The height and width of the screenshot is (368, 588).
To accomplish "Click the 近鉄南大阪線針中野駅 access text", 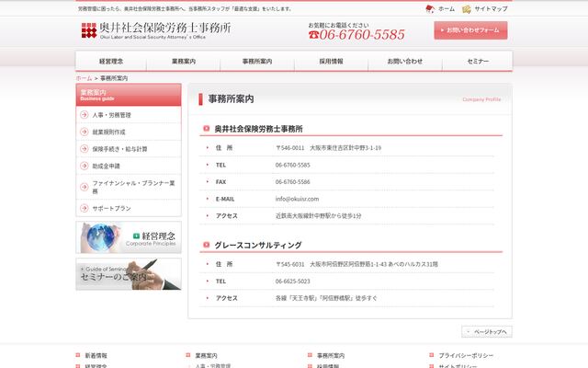I will coord(319,216).
